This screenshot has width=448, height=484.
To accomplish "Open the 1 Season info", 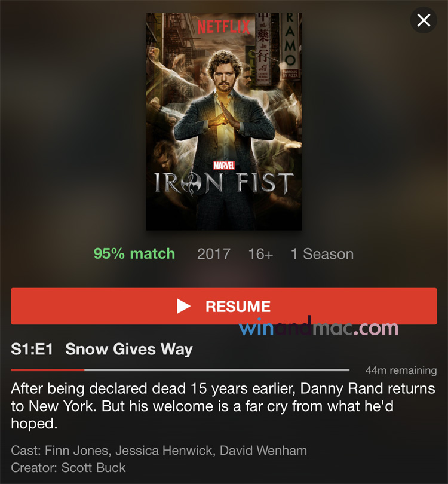I will coord(322,254).
